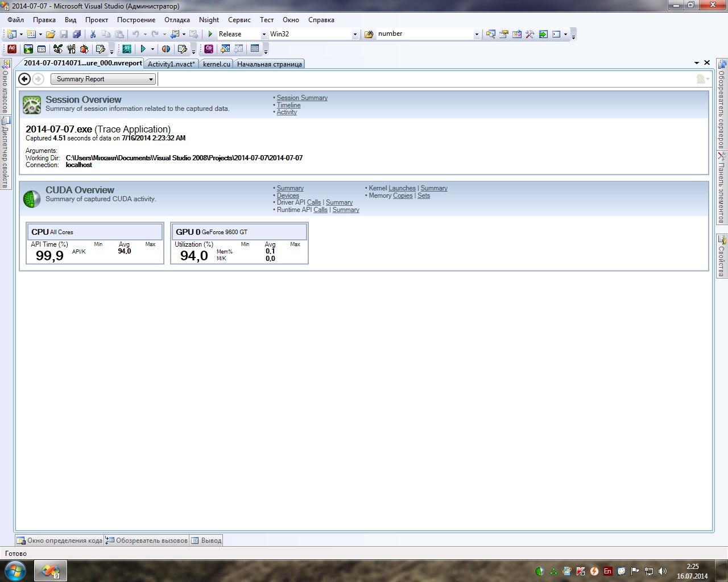Click the Copy icon in the toolbar

[106, 34]
